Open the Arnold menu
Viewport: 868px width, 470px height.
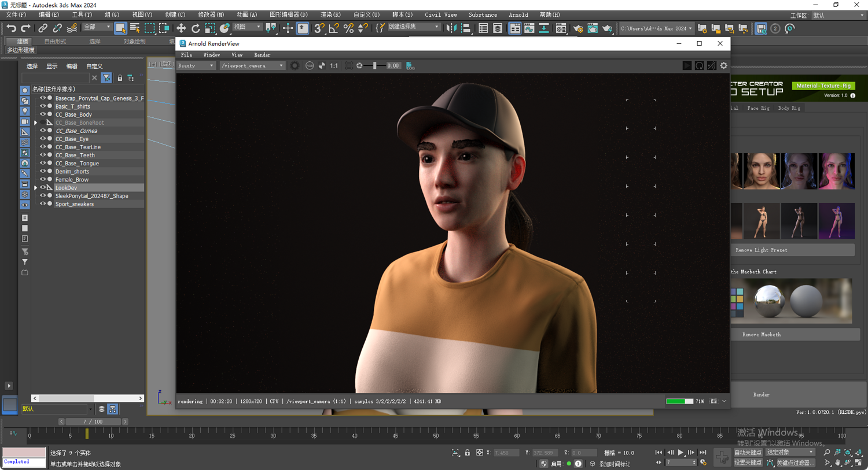[518, 15]
